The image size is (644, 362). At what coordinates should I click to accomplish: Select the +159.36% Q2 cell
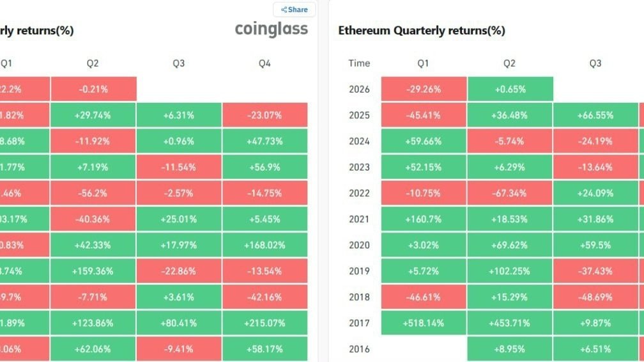pyautogui.click(x=93, y=271)
